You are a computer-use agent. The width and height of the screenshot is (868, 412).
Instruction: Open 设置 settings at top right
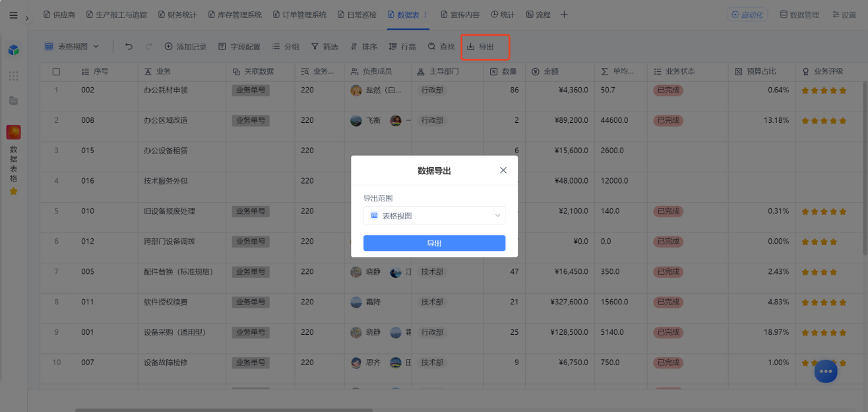coord(844,15)
